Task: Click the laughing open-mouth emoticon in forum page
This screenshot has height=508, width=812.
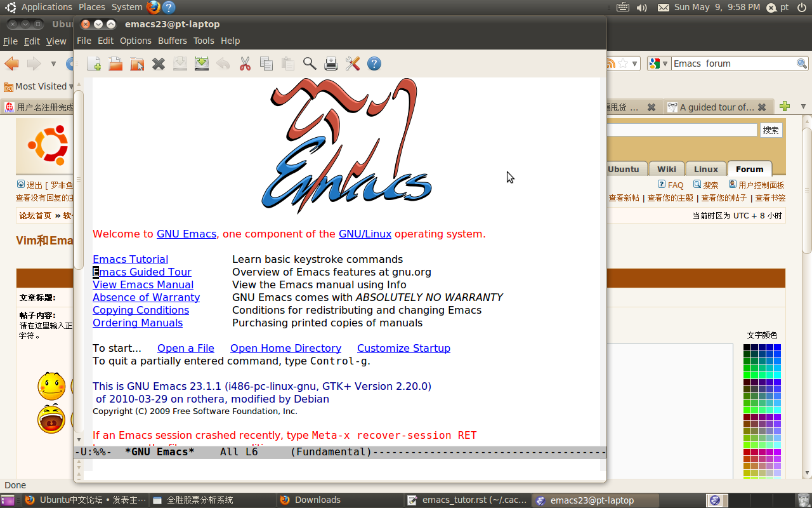Action: tap(51, 419)
